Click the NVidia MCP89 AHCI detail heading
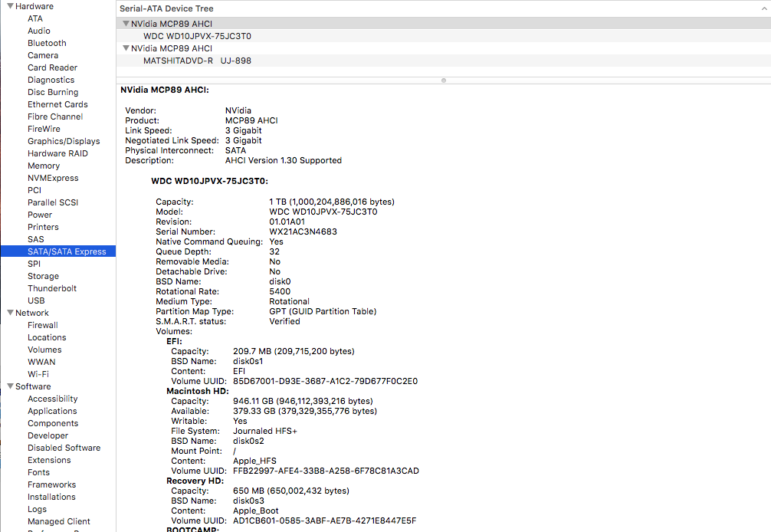Screen dimensions: 771x532 point(164,90)
